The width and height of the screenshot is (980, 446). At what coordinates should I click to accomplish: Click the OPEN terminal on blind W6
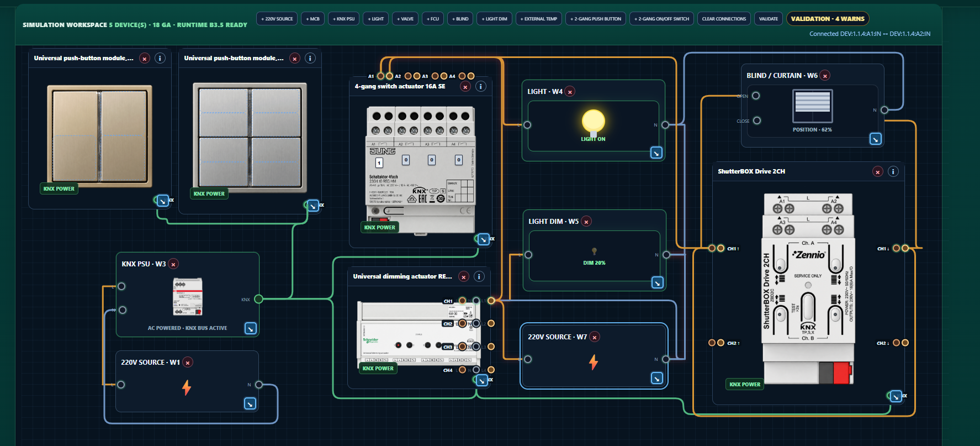756,96
